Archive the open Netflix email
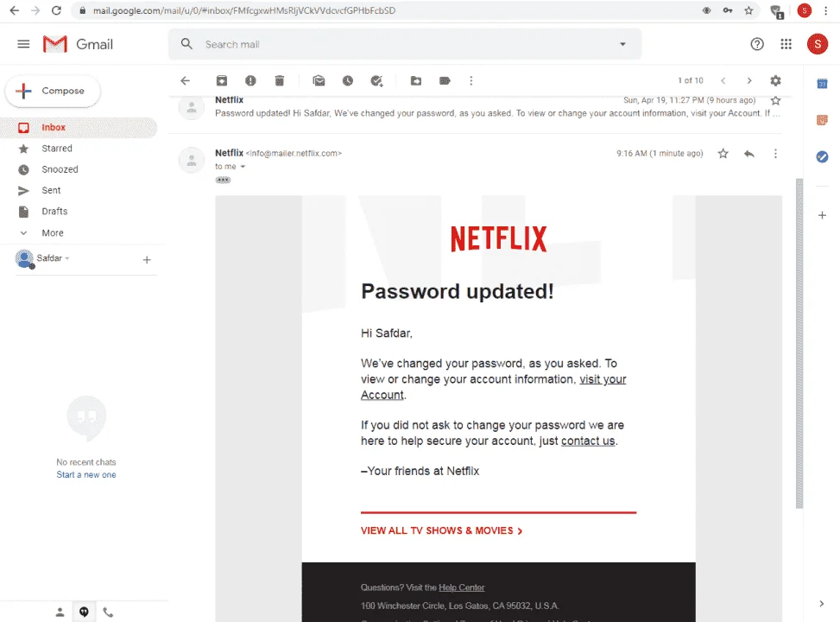 222,81
